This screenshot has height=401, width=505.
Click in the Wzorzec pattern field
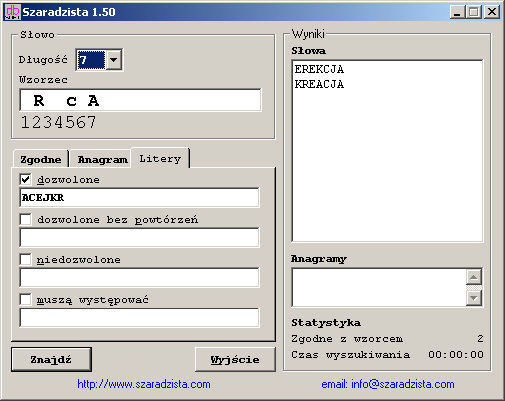[140, 100]
